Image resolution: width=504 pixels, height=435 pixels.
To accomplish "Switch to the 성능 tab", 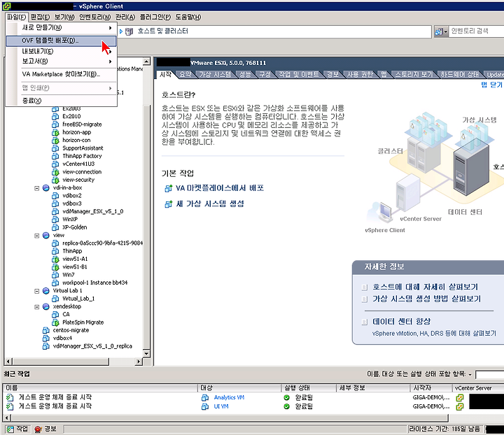I will coord(245,74).
